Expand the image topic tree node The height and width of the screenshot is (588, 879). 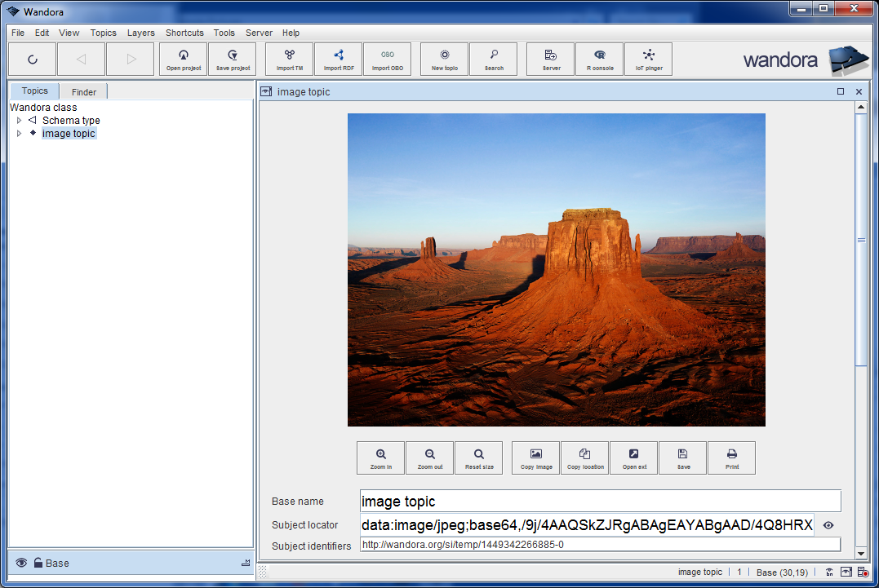(19, 133)
